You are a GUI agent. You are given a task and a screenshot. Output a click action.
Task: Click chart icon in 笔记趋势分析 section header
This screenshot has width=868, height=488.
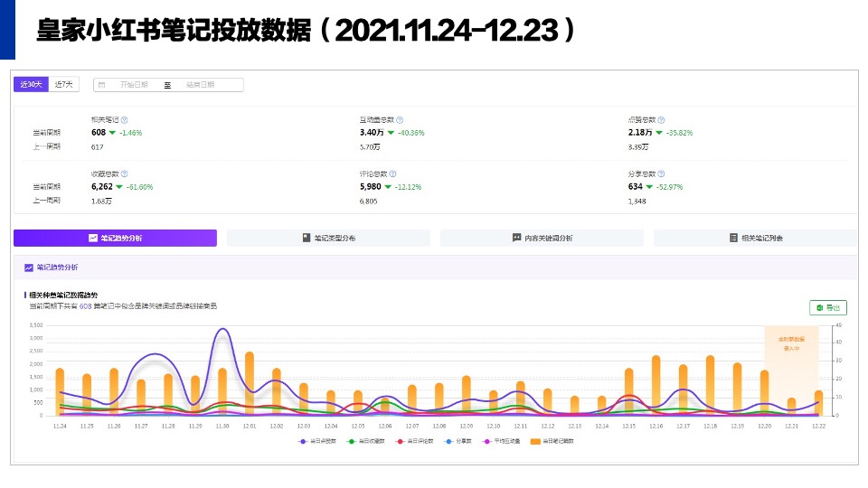coord(29,267)
